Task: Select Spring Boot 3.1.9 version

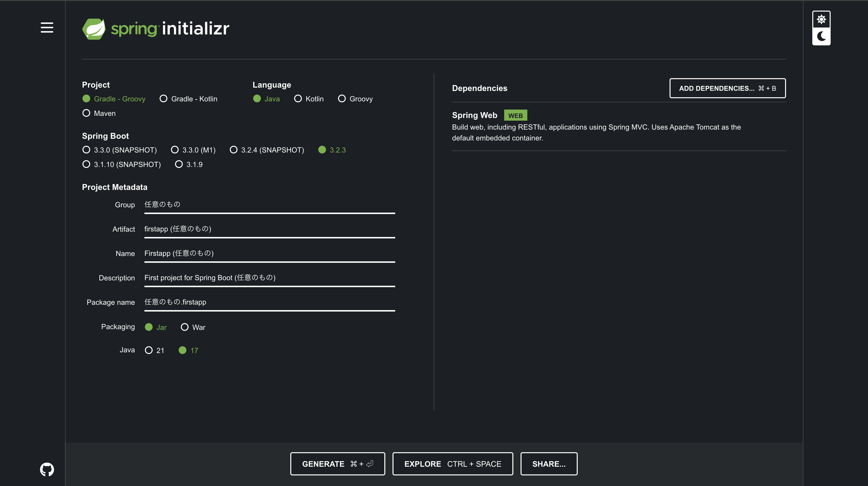Action: coord(179,165)
